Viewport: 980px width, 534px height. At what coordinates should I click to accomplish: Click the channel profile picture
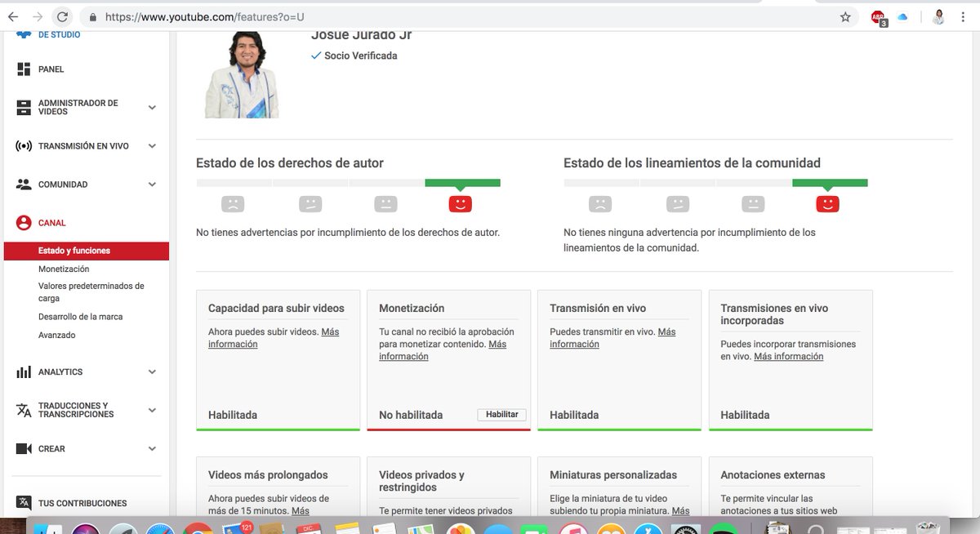(x=242, y=73)
